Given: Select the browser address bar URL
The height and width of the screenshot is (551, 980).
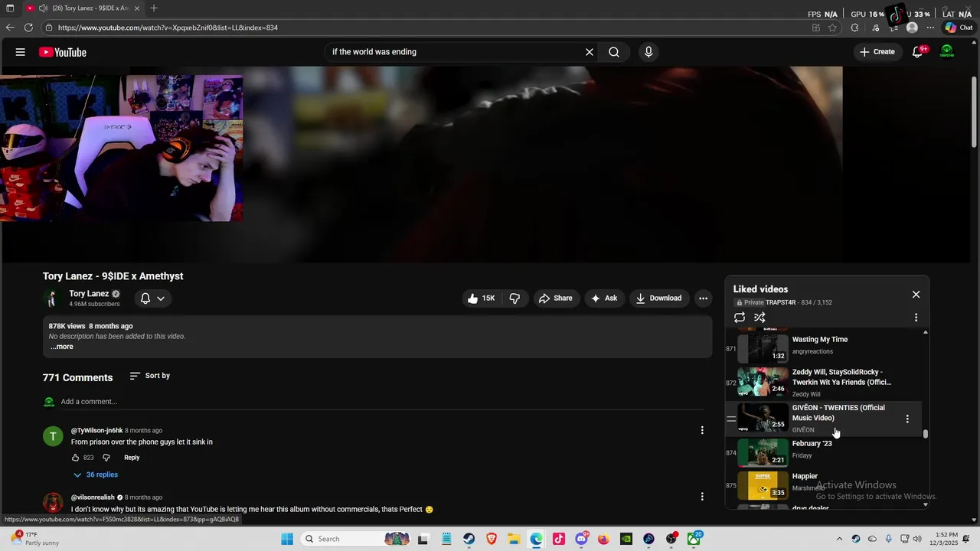Looking at the screenshot, I should click(168, 28).
